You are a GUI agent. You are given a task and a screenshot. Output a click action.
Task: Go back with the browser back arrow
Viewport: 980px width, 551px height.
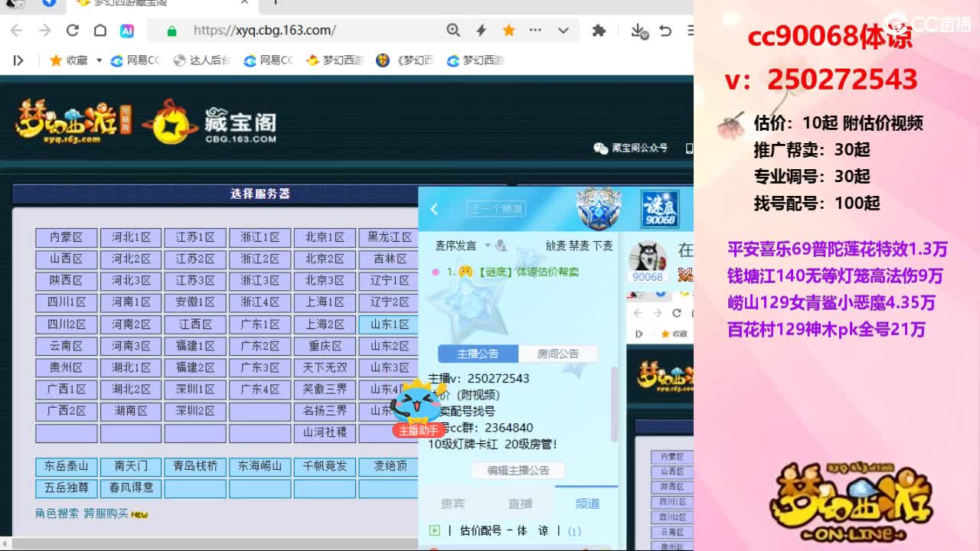point(17,31)
